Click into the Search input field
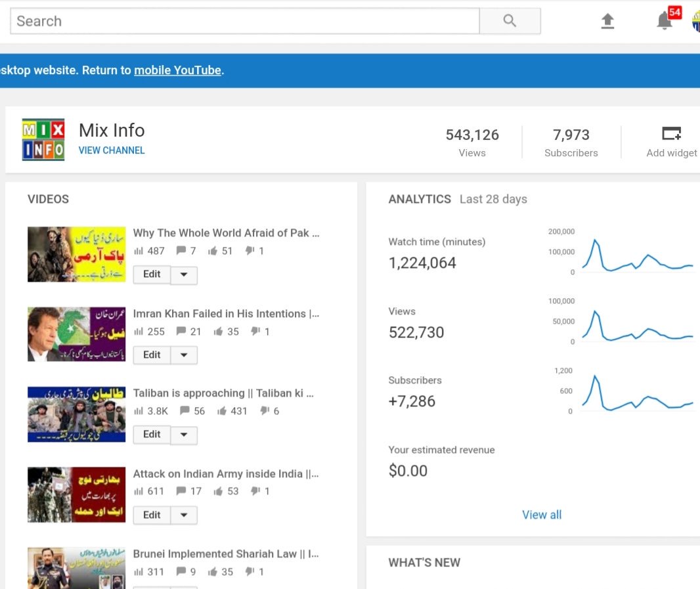The image size is (700, 589). pos(245,21)
